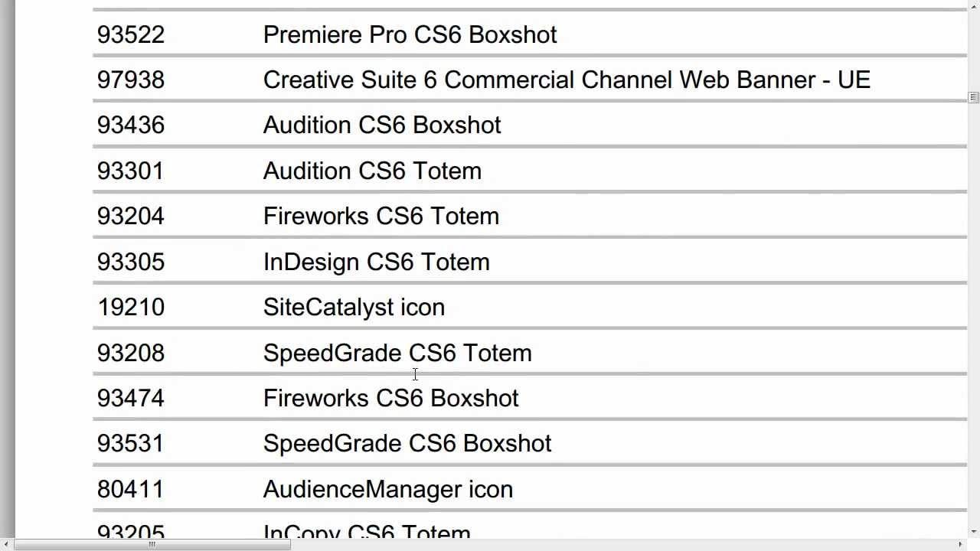Select the SiteCatalyst icon entry
This screenshot has height=551, width=980.
pos(354,307)
